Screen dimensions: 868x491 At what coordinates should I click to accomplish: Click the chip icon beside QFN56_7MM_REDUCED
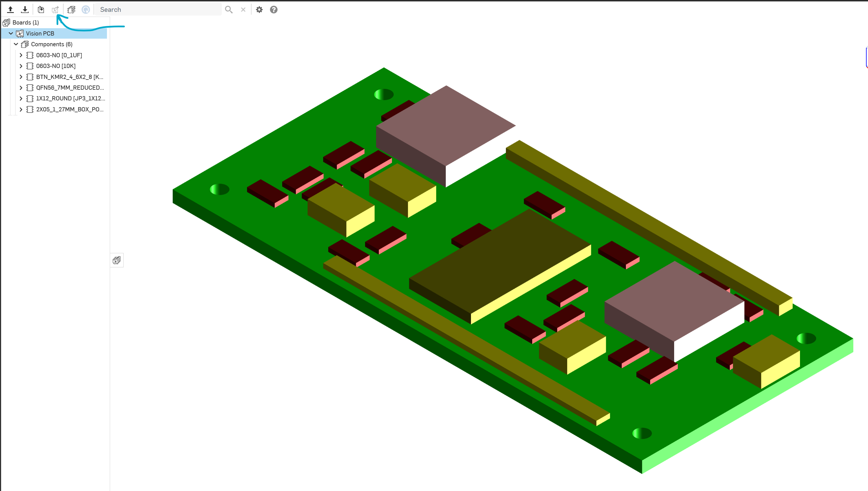pyautogui.click(x=30, y=88)
